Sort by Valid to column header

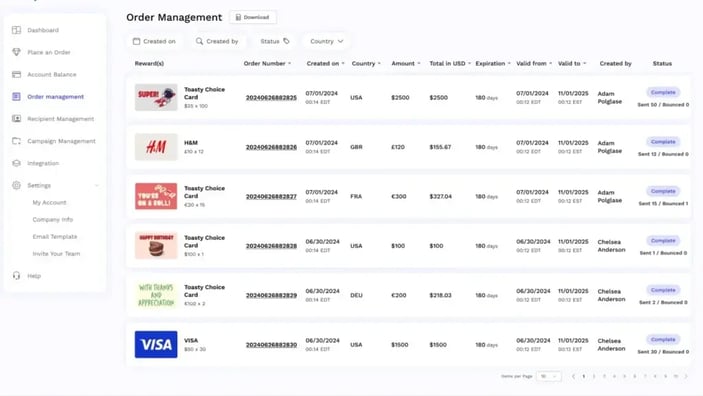point(572,63)
